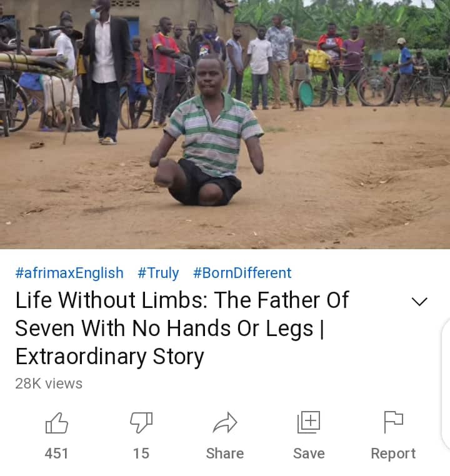Open the #afrimaxEnglish hashtag
The height and width of the screenshot is (476, 450).
click(x=69, y=272)
